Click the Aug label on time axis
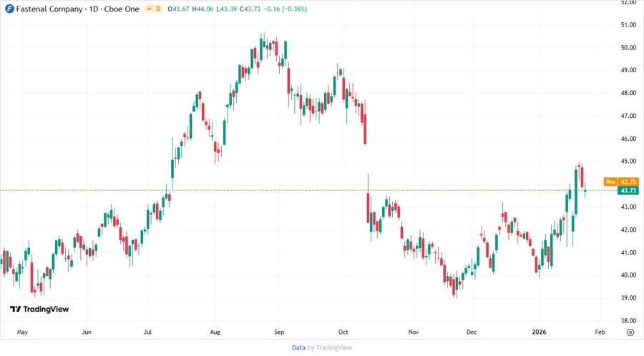Viewport: 644px width, 356px height. pos(215,332)
